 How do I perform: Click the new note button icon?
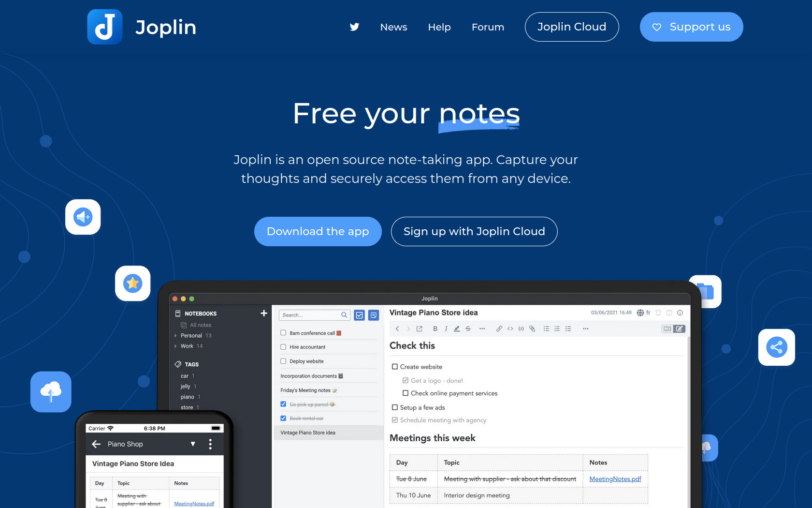click(x=374, y=315)
